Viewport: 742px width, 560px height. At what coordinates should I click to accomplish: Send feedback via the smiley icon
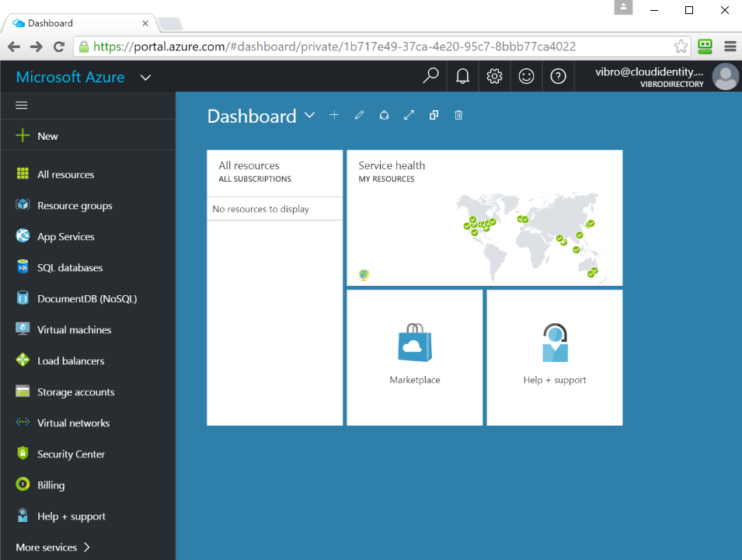coord(526,75)
